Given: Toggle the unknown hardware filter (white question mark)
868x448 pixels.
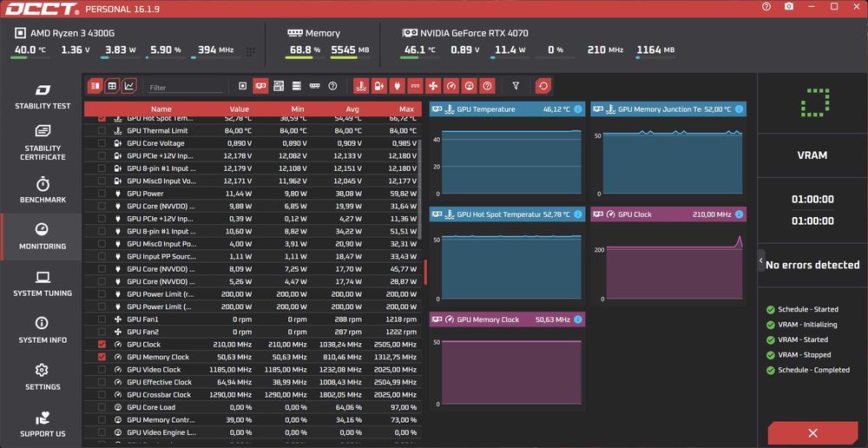Looking at the screenshot, I should (332, 86).
